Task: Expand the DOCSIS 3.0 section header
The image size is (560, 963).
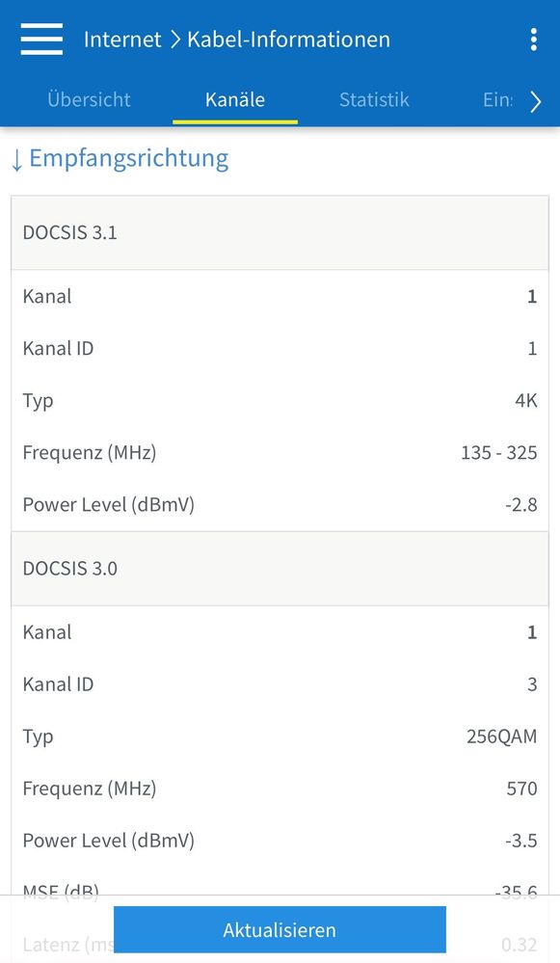Action: (x=280, y=568)
